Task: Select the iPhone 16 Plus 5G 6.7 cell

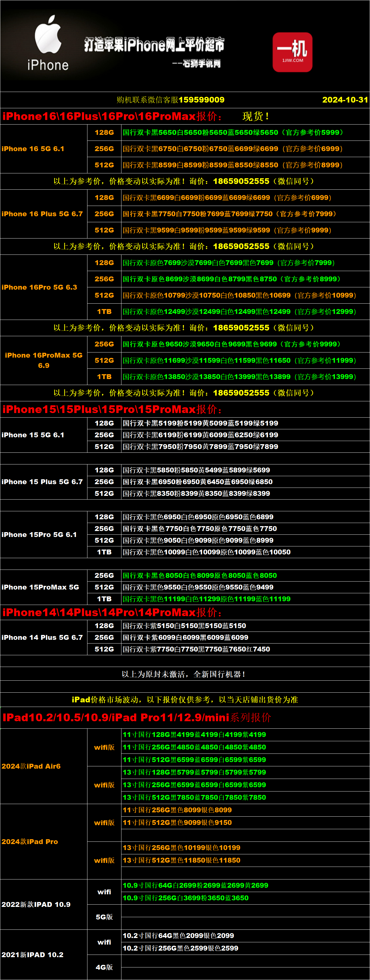Action: tap(44, 214)
